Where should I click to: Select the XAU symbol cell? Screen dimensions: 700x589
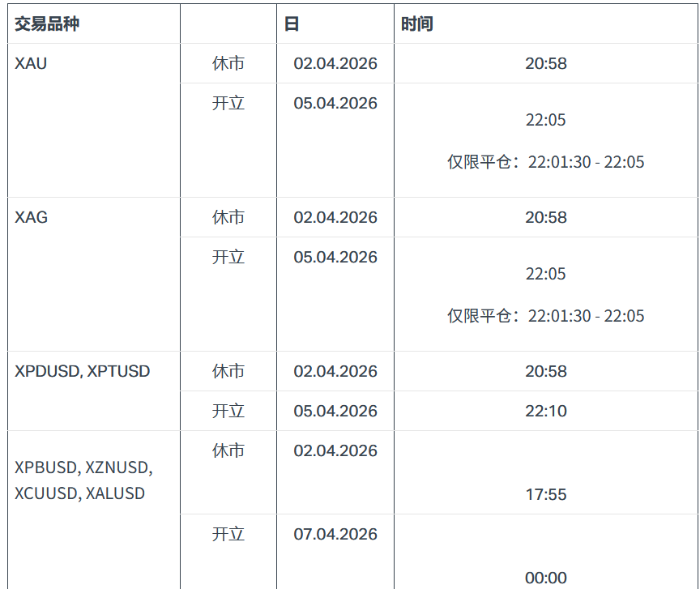pos(31,63)
